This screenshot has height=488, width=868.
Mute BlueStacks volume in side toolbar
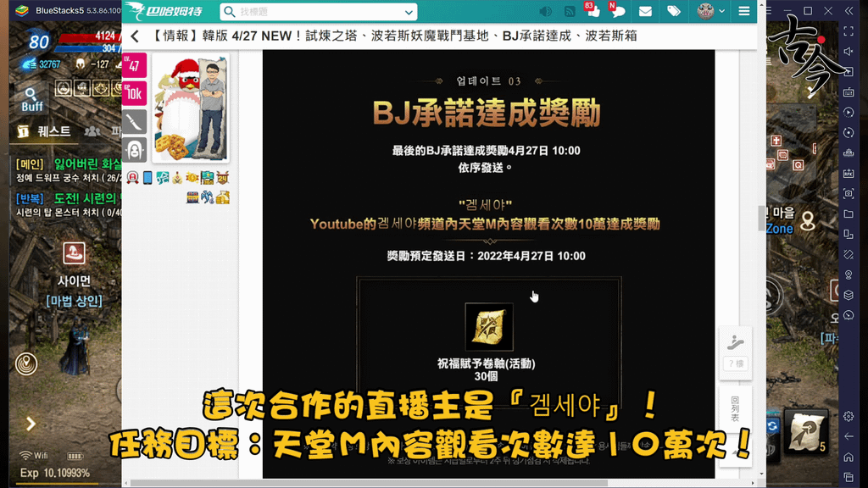(849, 52)
